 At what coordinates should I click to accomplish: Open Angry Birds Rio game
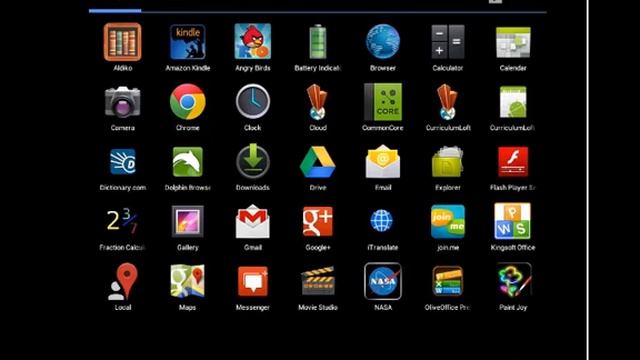click(x=253, y=41)
